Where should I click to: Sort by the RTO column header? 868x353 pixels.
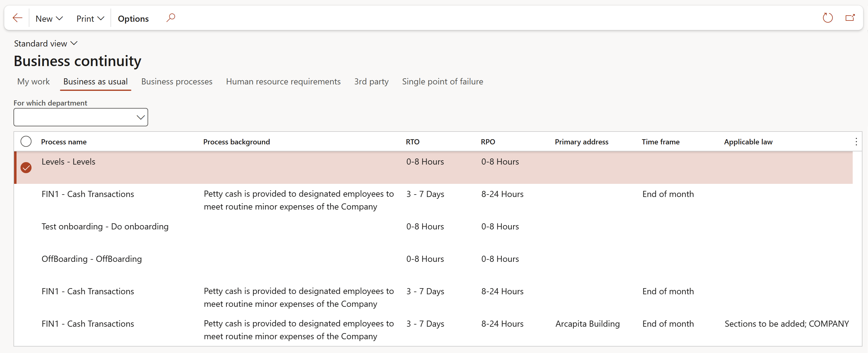tap(413, 142)
